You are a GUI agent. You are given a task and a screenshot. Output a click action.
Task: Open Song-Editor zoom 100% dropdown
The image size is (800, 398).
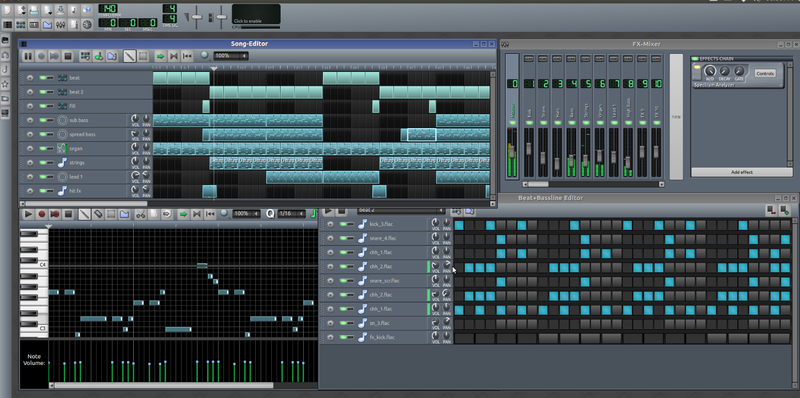231,56
